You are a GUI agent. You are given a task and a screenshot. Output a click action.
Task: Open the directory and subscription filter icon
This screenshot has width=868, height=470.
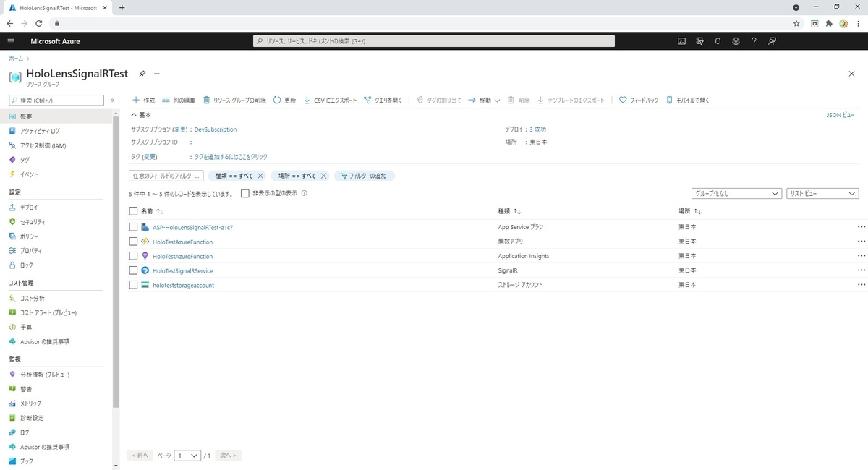(x=699, y=41)
